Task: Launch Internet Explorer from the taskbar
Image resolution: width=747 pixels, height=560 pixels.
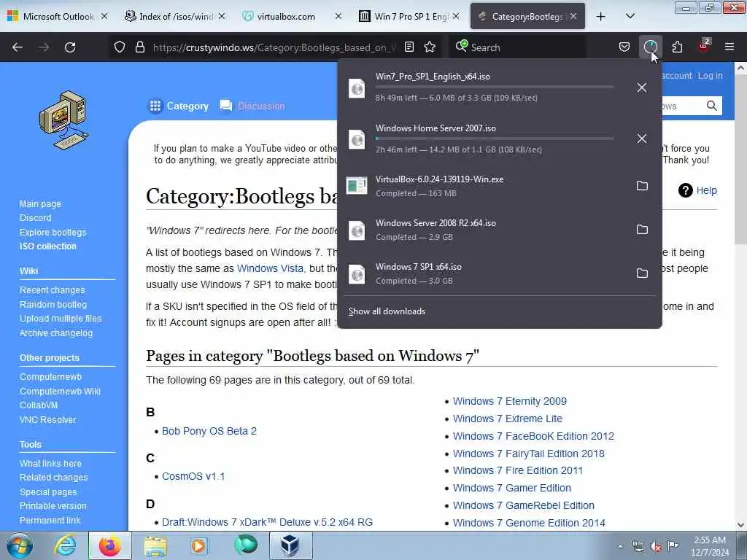Action: point(65,545)
